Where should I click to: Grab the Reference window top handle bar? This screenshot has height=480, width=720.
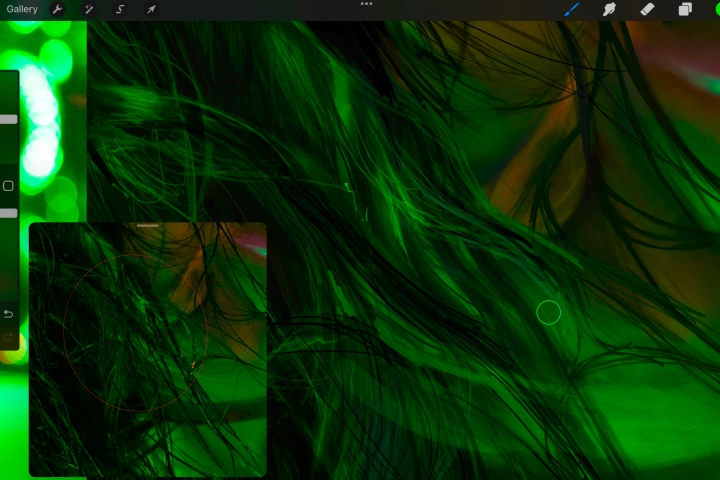[147, 226]
